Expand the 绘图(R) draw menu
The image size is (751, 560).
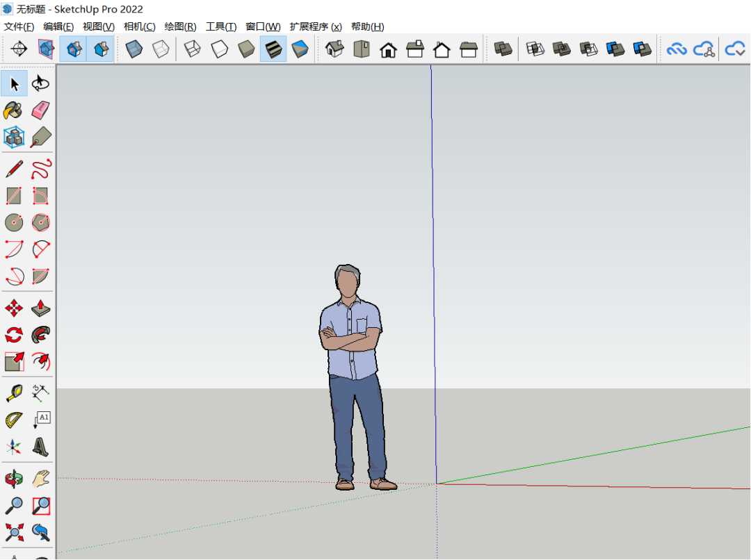click(x=180, y=26)
